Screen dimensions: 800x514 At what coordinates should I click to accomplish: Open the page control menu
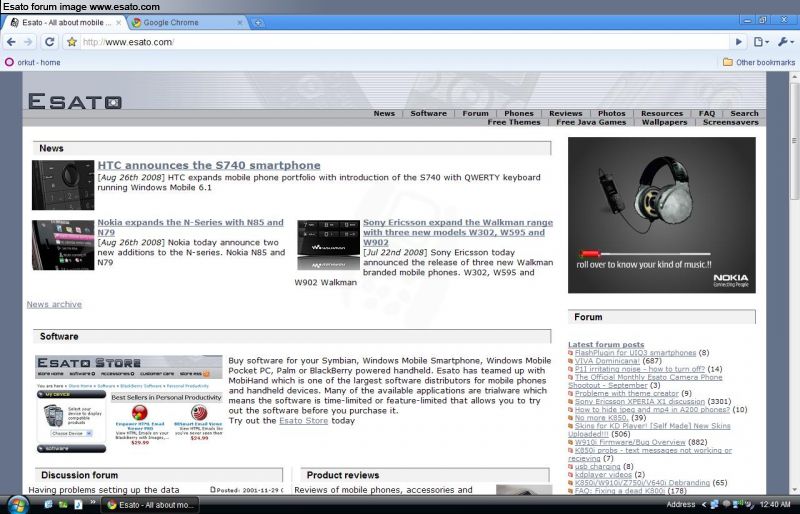761,42
